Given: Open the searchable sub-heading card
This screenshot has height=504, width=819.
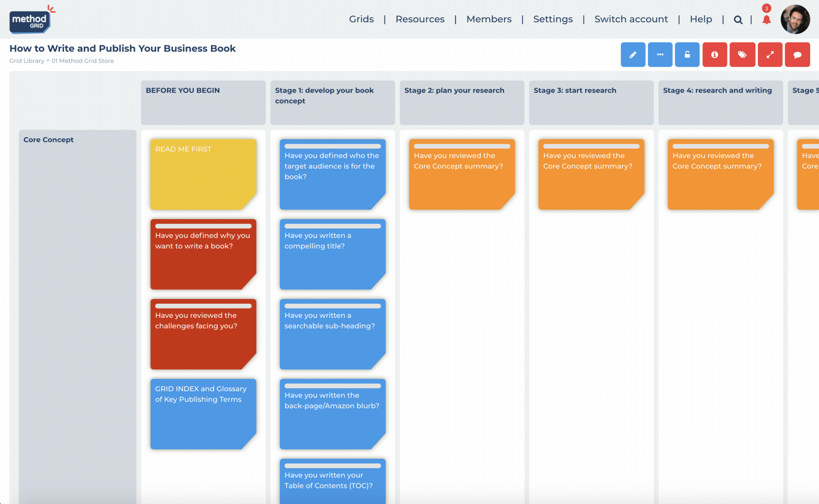Looking at the screenshot, I should [x=332, y=334].
